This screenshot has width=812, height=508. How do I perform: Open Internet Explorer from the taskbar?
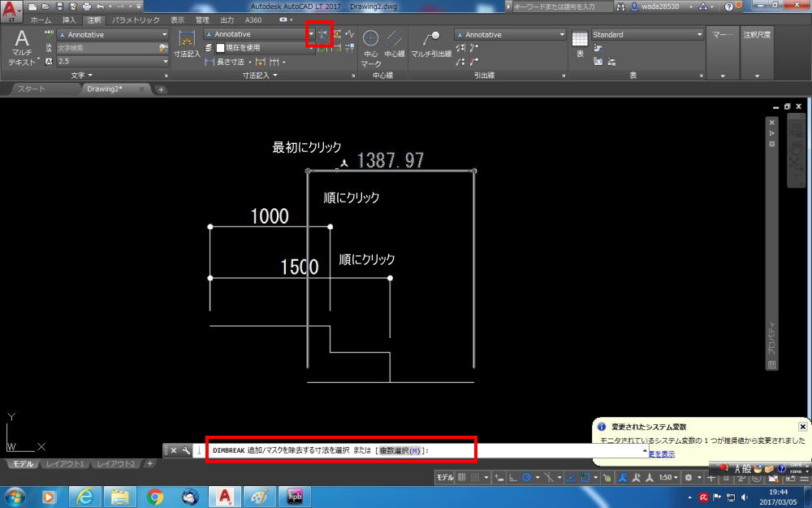[85, 497]
